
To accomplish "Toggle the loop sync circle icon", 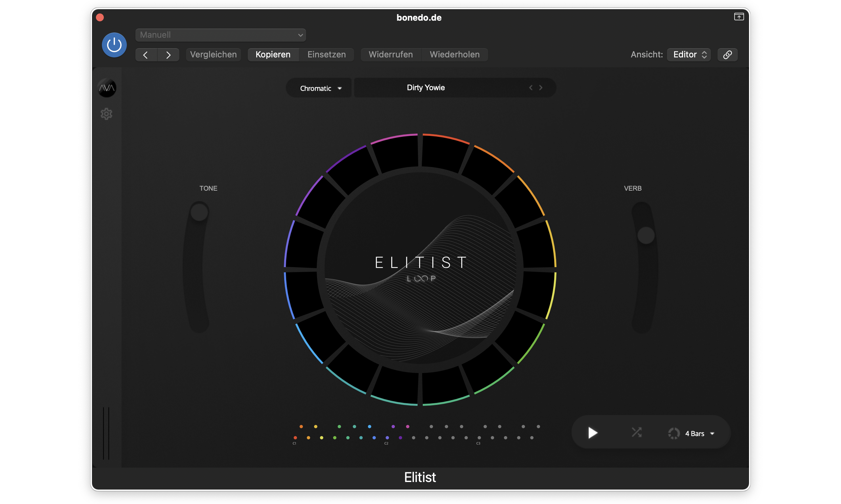I will (673, 433).
